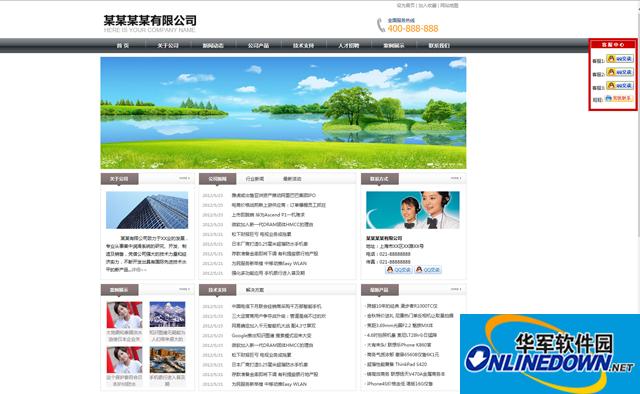Click the more link in 关于公司 panel
Viewport: 640px width, 394px height.
point(184,178)
